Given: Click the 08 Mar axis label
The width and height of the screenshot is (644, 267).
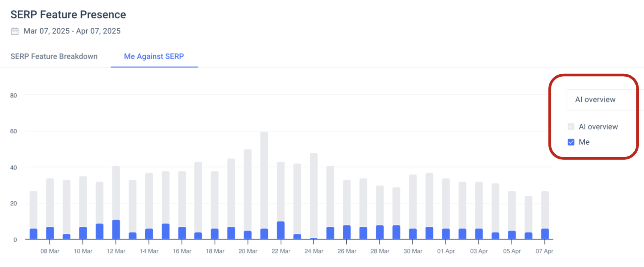Looking at the screenshot, I should pyautogui.click(x=50, y=251).
